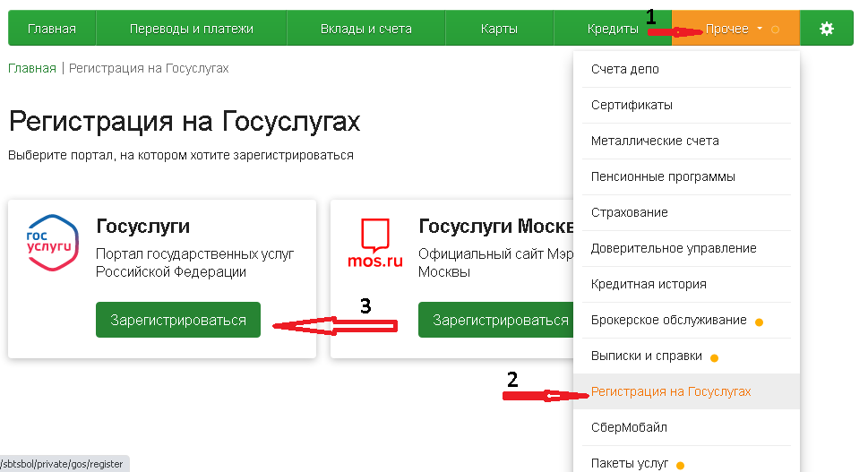Click the Регистрация на Госуслугах breadcrumb text
Screen dimensions: 868x472
click(149, 68)
